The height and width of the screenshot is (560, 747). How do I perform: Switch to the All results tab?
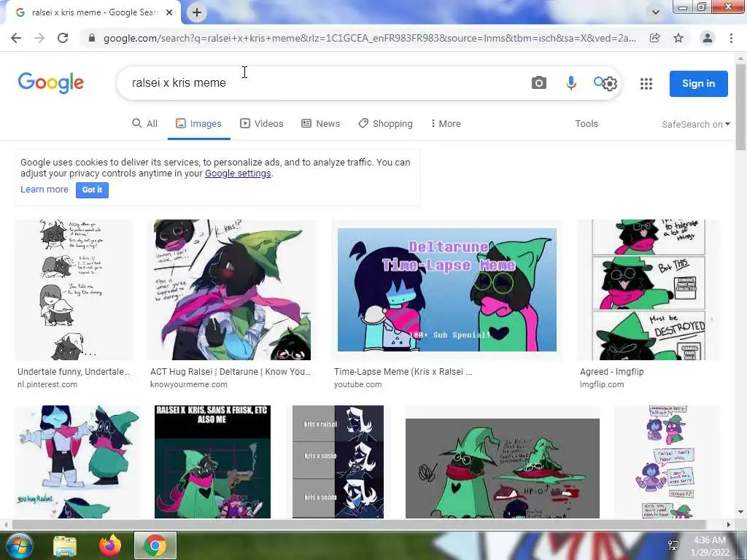pos(145,124)
